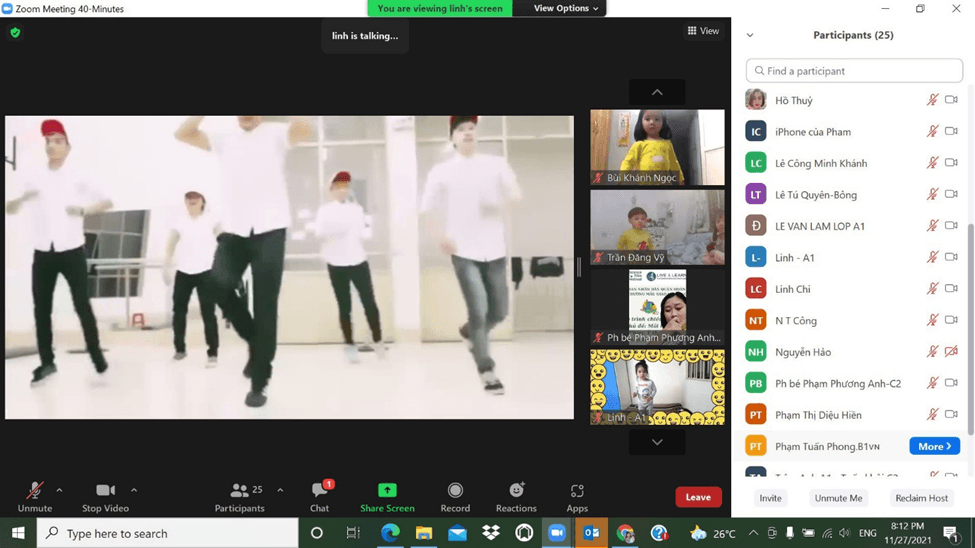The width and height of the screenshot is (975, 548).
Task: Click the Invite button
Action: point(770,498)
